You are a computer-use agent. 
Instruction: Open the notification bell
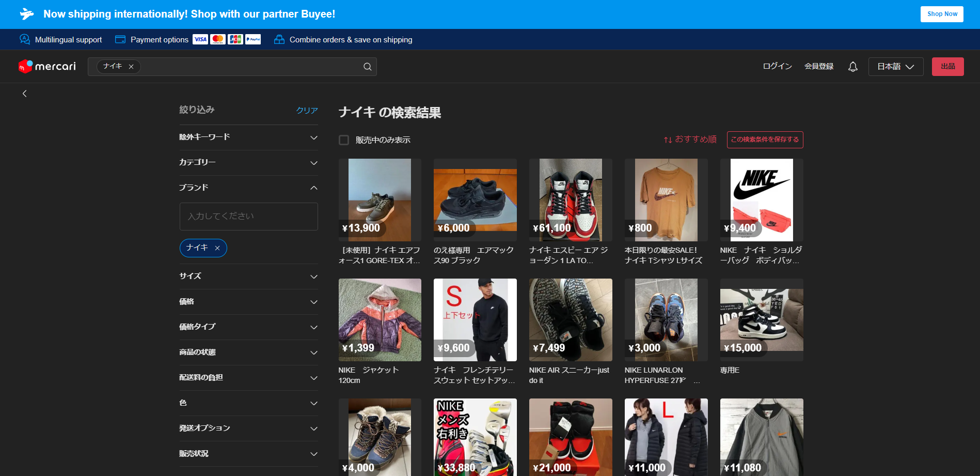852,66
